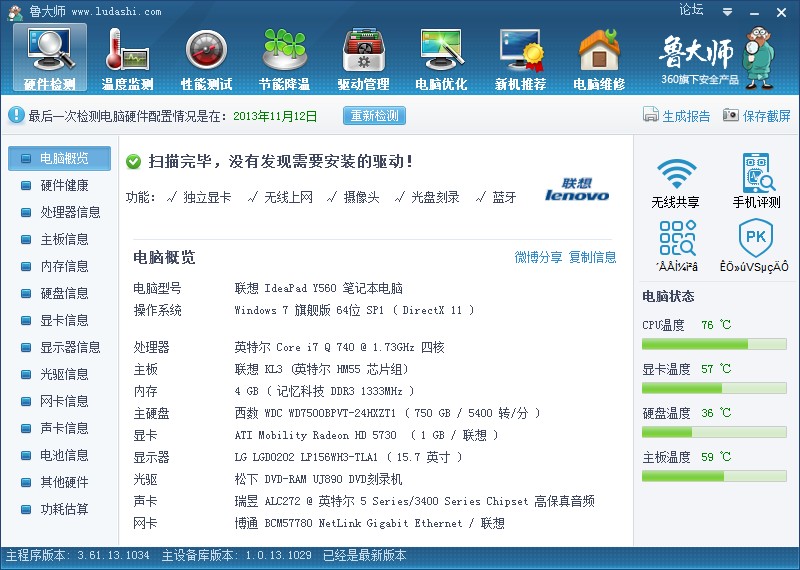This screenshot has width=800, height=570.
Task: Open the 新机推荐 recommendations icon
Action: 520,58
